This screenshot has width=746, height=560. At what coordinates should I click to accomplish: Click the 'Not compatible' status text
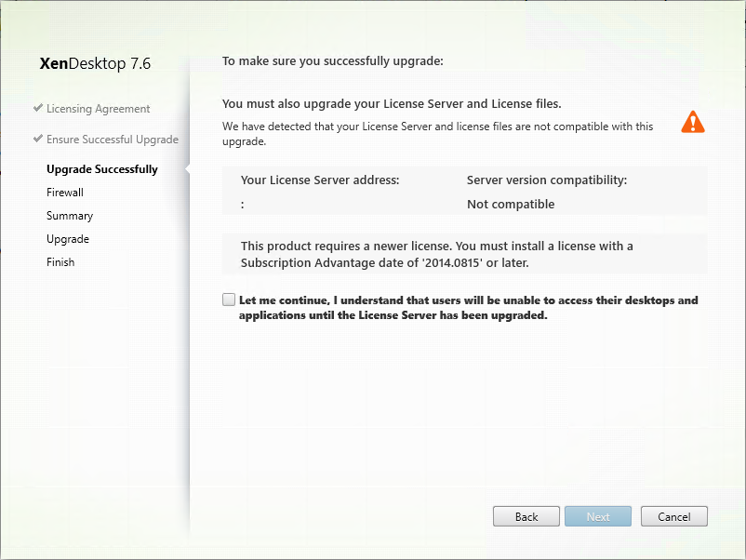(x=511, y=205)
